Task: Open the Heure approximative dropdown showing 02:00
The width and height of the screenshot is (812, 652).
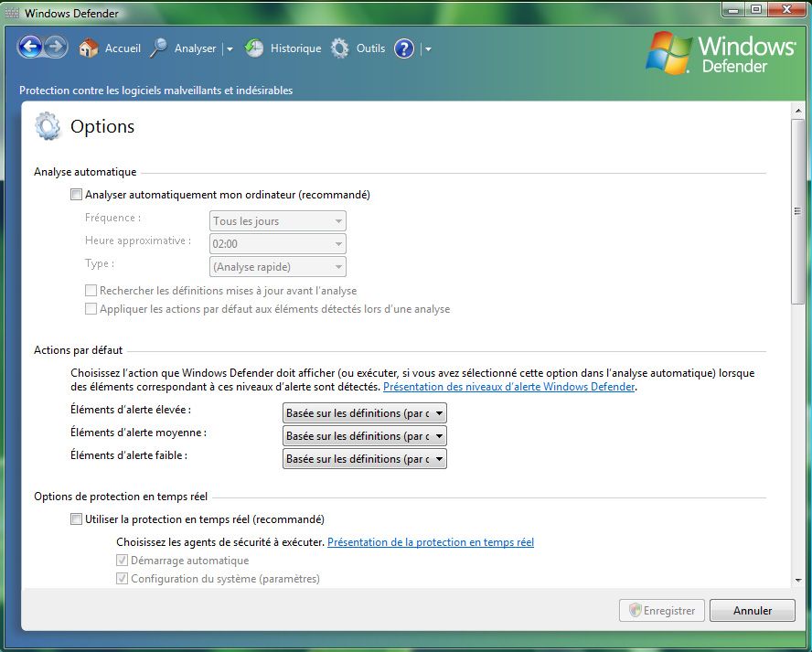Action: point(278,244)
